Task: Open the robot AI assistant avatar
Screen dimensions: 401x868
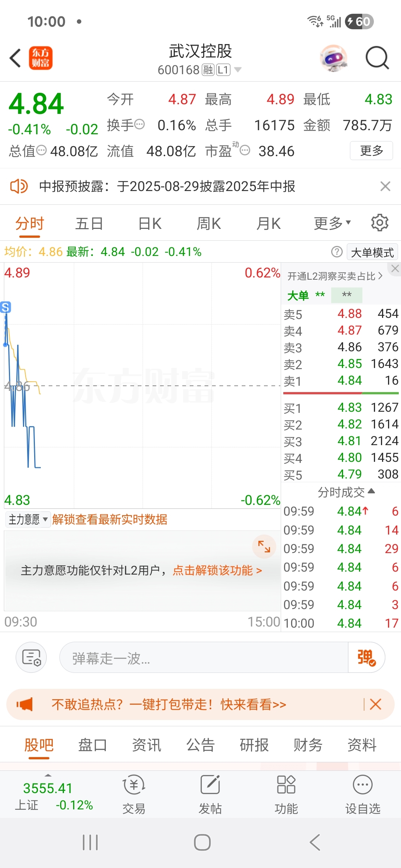Action: click(x=334, y=58)
